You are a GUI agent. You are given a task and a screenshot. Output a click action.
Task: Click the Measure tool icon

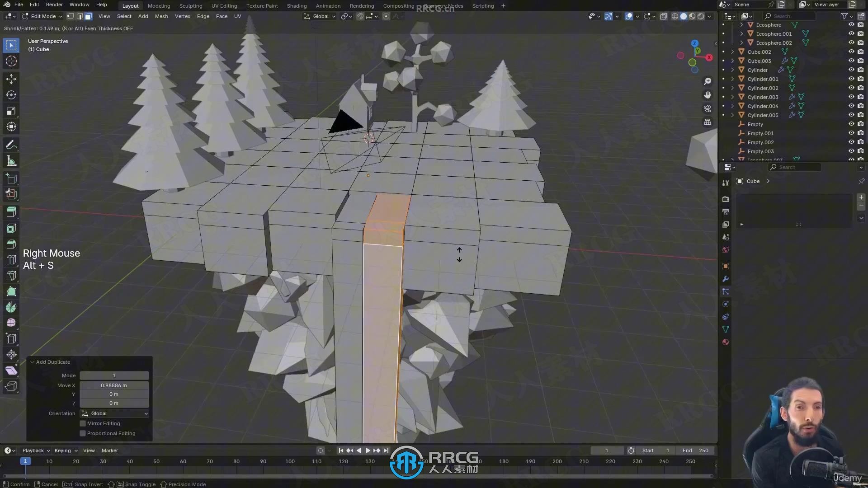(11, 161)
